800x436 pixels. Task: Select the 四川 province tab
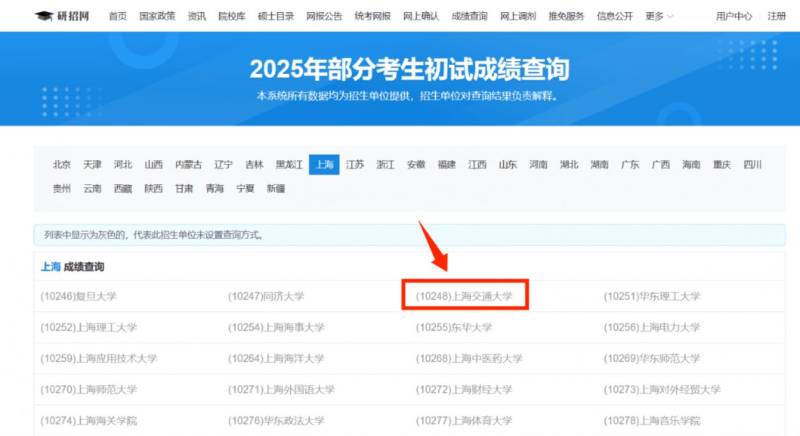point(753,165)
